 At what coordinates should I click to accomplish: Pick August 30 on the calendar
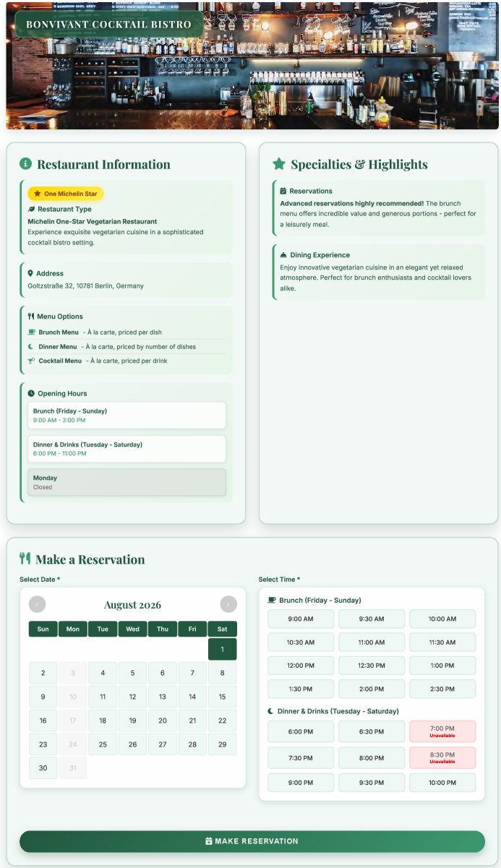43,768
